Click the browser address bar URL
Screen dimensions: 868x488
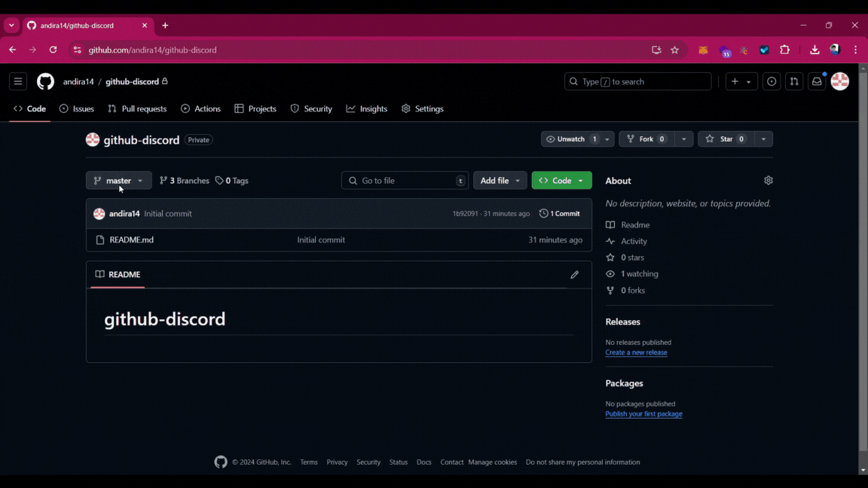(x=153, y=50)
